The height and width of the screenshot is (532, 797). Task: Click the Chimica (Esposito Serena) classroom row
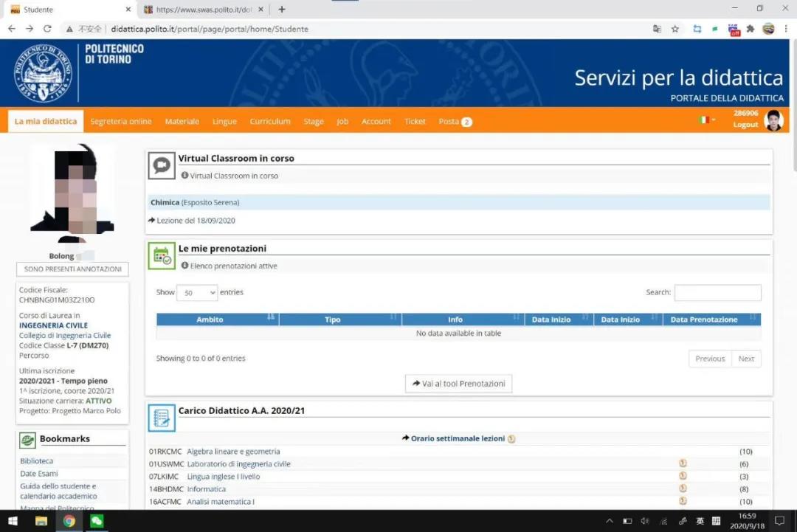[x=459, y=202]
